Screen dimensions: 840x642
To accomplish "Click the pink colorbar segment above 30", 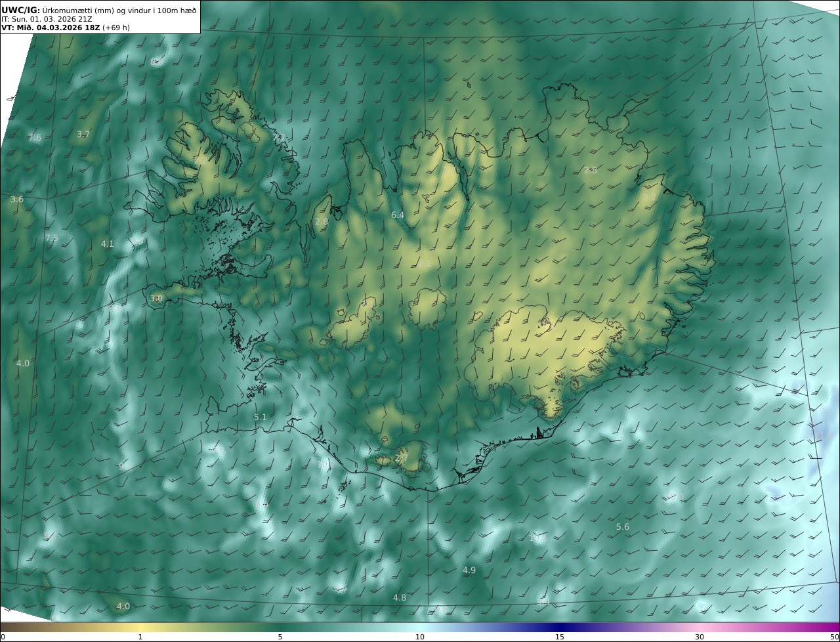I will point(700,627).
